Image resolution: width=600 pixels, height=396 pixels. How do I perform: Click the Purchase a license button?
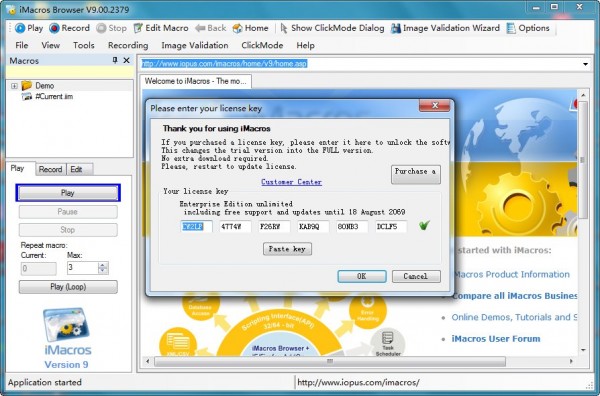[x=416, y=174]
